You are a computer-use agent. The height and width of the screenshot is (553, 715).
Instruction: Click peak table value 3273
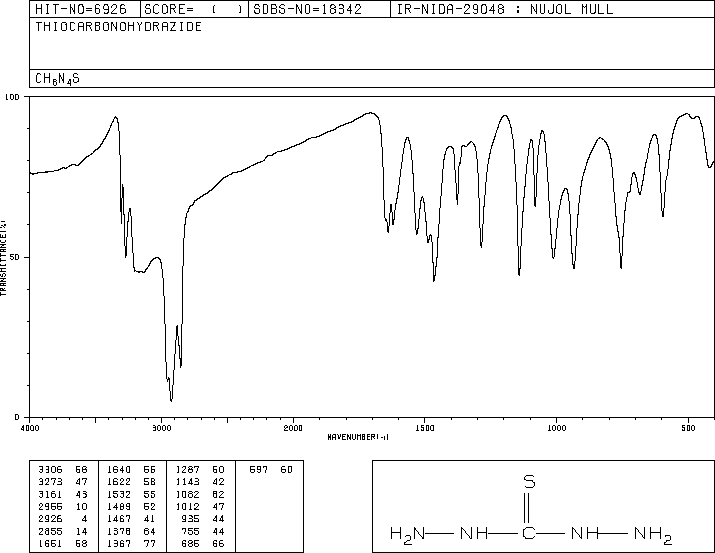50,482
